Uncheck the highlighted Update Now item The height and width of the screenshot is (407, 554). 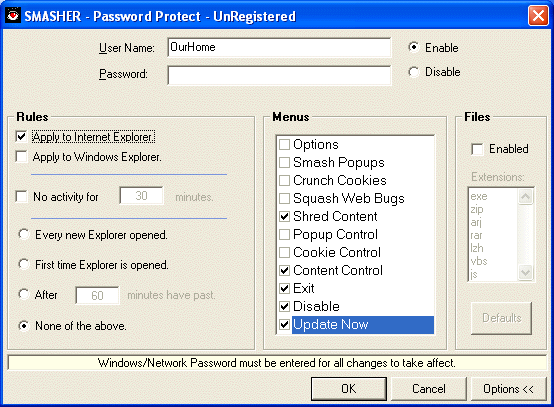[x=284, y=325]
